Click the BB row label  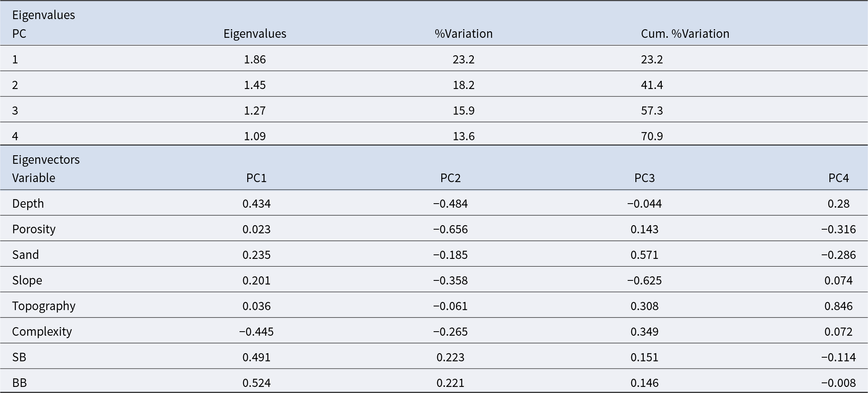click(x=19, y=383)
